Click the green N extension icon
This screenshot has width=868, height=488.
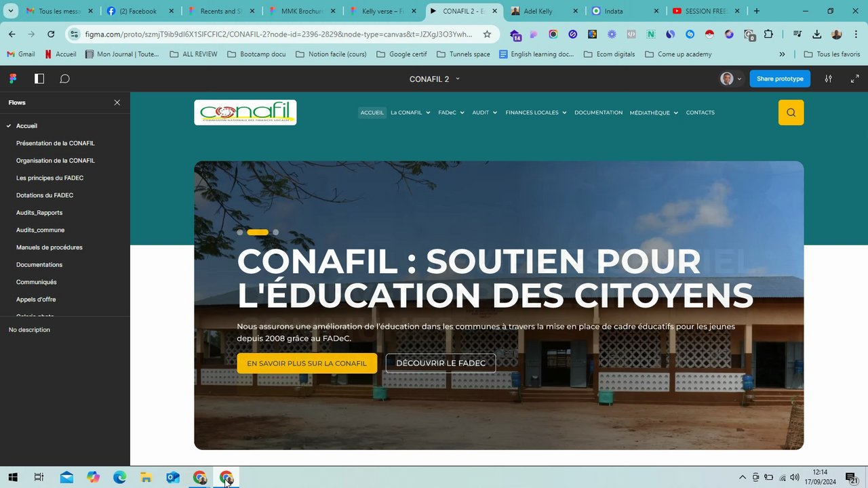651,34
